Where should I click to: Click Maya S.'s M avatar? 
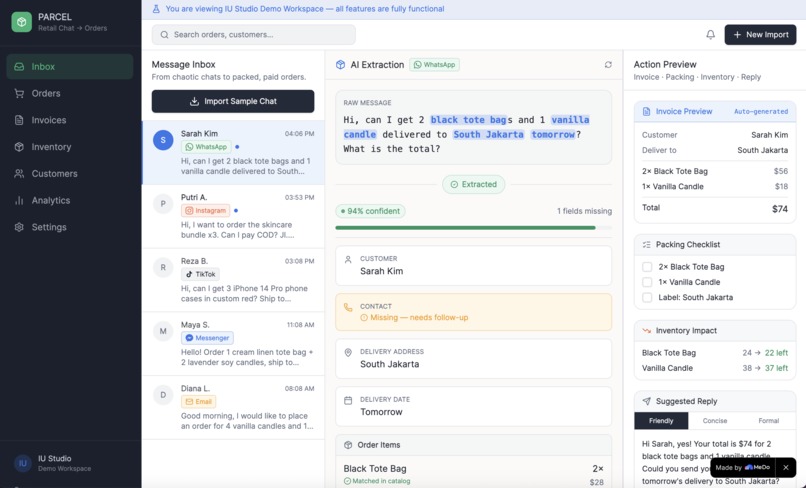[163, 331]
